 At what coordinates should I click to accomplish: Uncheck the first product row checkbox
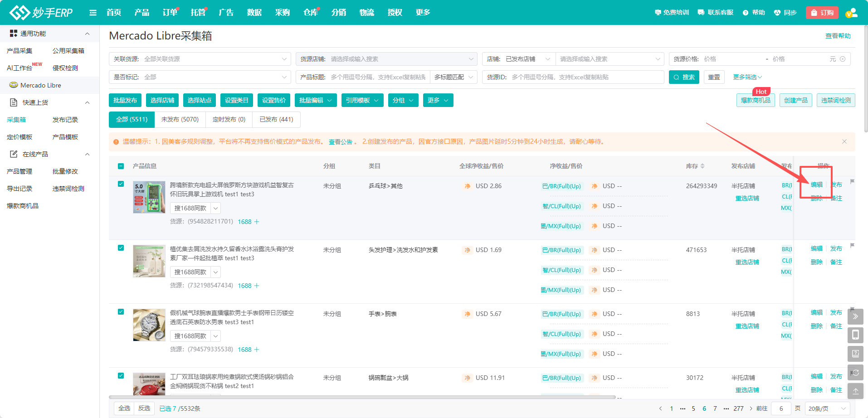click(x=121, y=184)
